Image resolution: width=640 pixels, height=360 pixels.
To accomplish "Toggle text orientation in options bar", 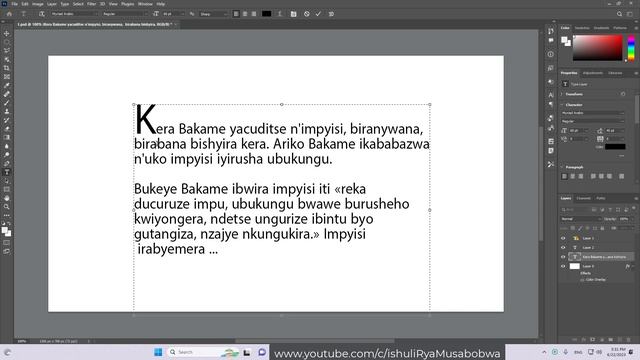I will pos(42,14).
